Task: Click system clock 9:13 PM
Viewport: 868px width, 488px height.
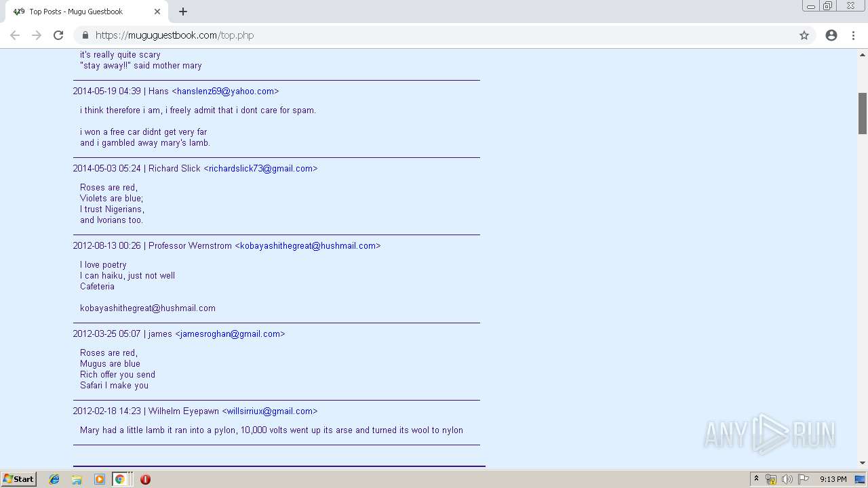Action: point(833,479)
